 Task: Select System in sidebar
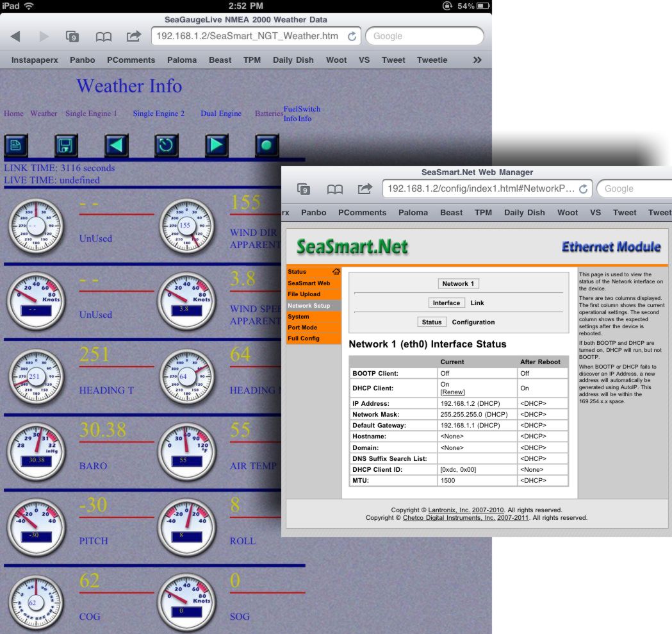click(x=314, y=317)
